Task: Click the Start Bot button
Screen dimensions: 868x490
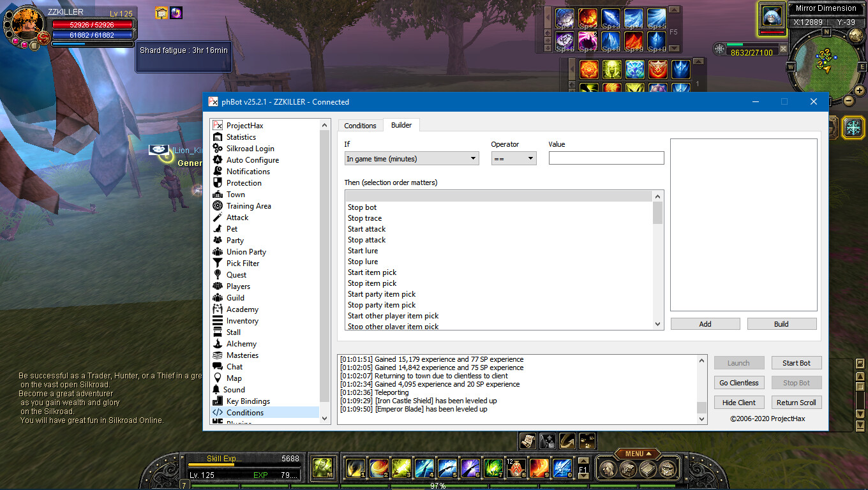Action: (x=796, y=363)
